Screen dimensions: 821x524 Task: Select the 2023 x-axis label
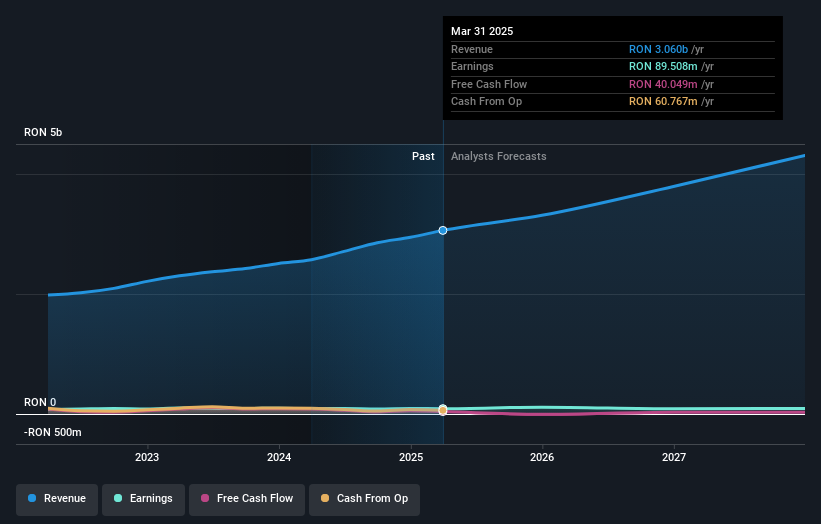[147, 457]
